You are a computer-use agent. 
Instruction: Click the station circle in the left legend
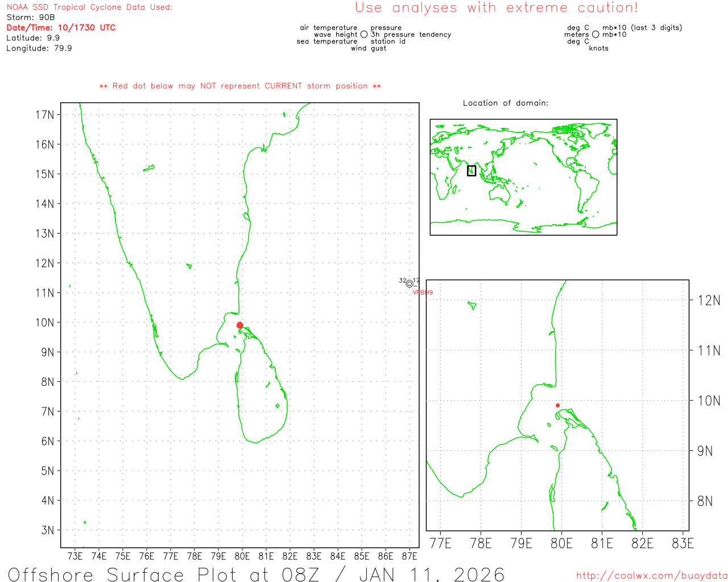(x=364, y=35)
